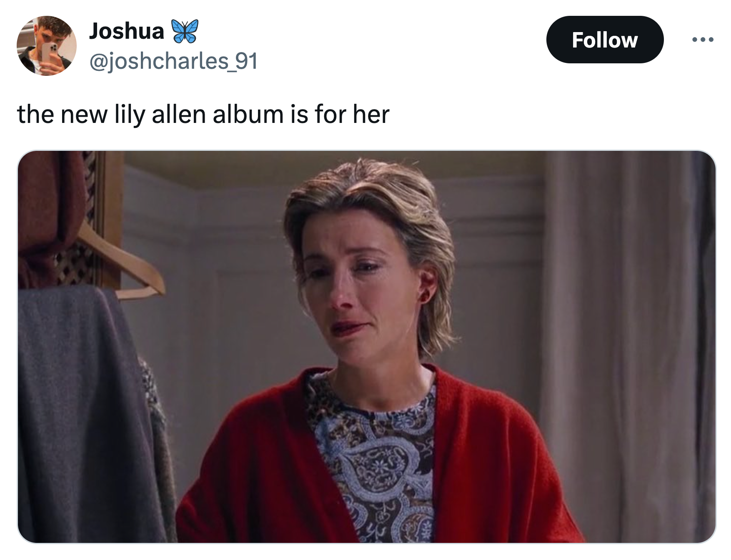Click the blue butterfly emoji beside Joshua
The width and height of the screenshot is (731, 560).
click(185, 32)
